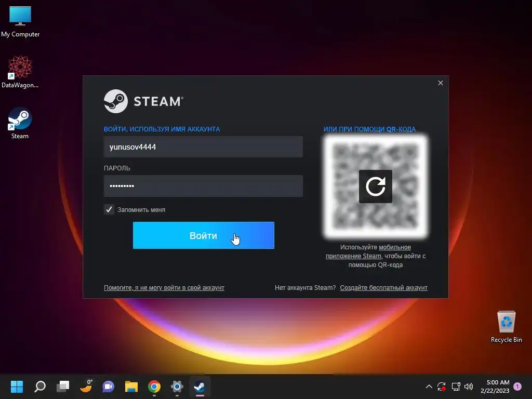The width and height of the screenshot is (532, 399).
Task: Open the DataWagon desktop shortcut
Action: (x=20, y=72)
